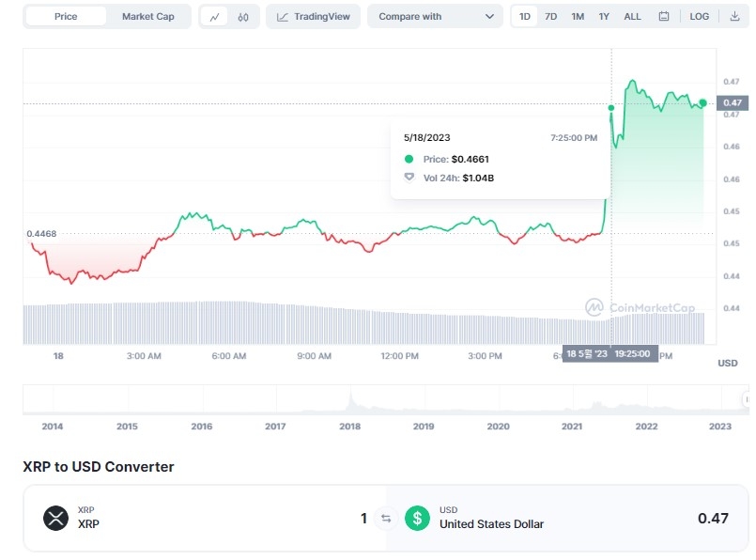The width and height of the screenshot is (756, 560).
Task: Set chart range to 7D
Action: [x=550, y=16]
